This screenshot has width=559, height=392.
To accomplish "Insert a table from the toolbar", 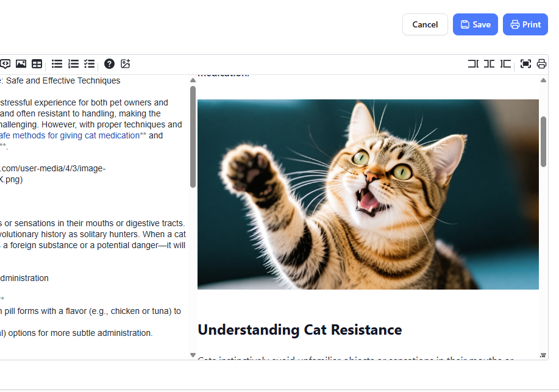I will [37, 63].
